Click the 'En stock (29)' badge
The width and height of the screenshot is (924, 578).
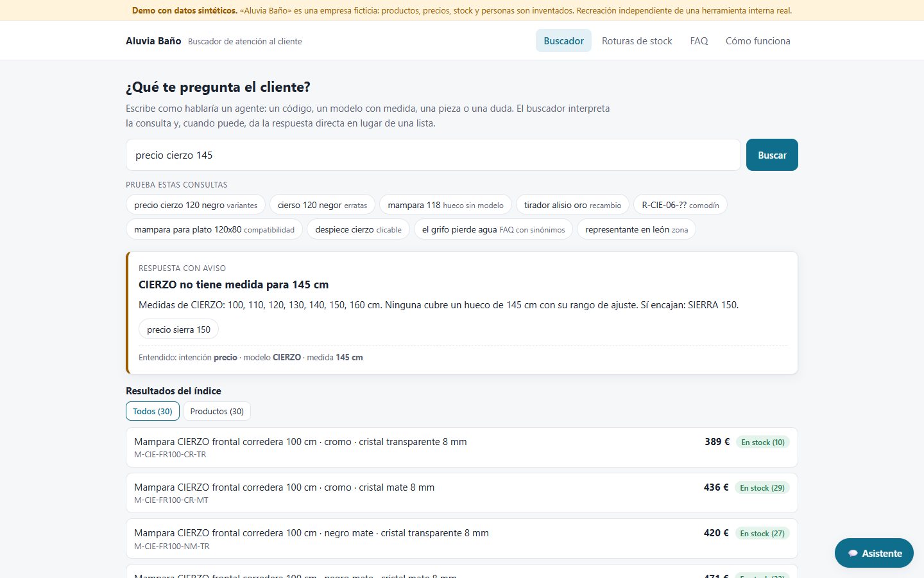pyautogui.click(x=762, y=487)
